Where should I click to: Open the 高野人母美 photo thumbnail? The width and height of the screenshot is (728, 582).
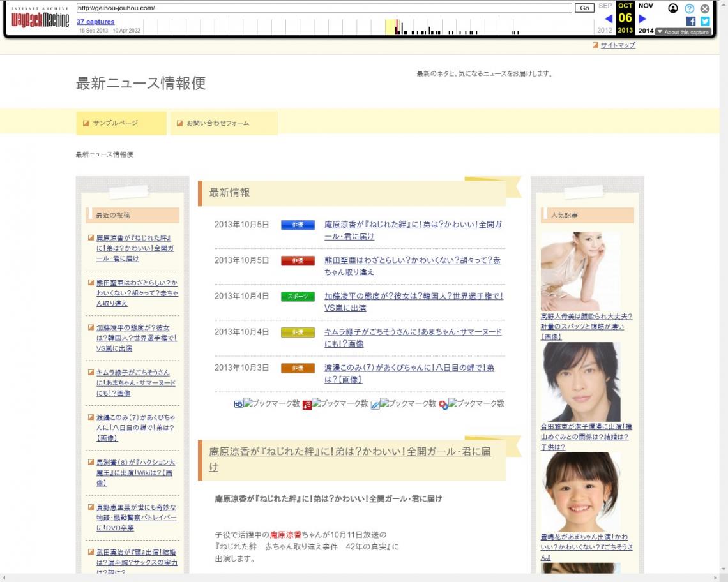pos(580,271)
